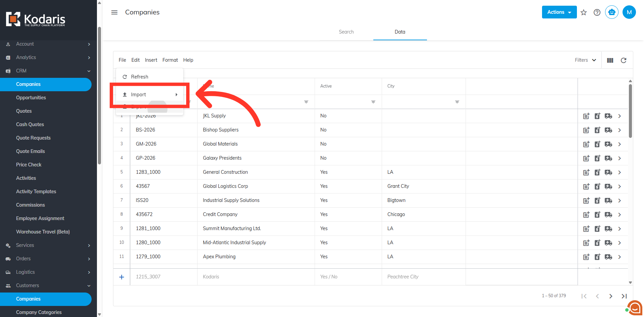
Task: Add activity note for JKL Supply row
Action: coord(586,116)
